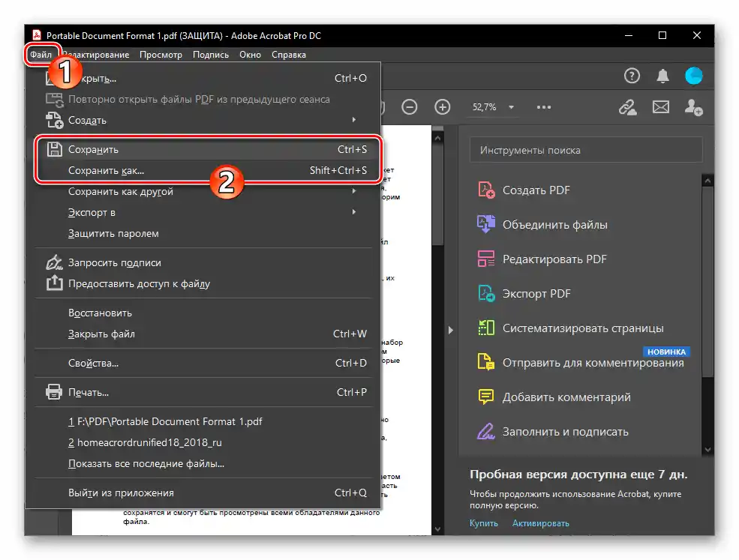The width and height of the screenshot is (739, 560).
Task: Click the Create PDF tool icon
Action: (x=486, y=190)
